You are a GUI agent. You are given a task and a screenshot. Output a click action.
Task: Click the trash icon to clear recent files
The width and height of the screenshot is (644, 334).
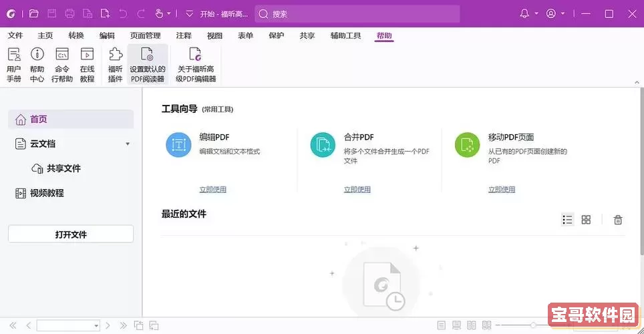point(618,220)
